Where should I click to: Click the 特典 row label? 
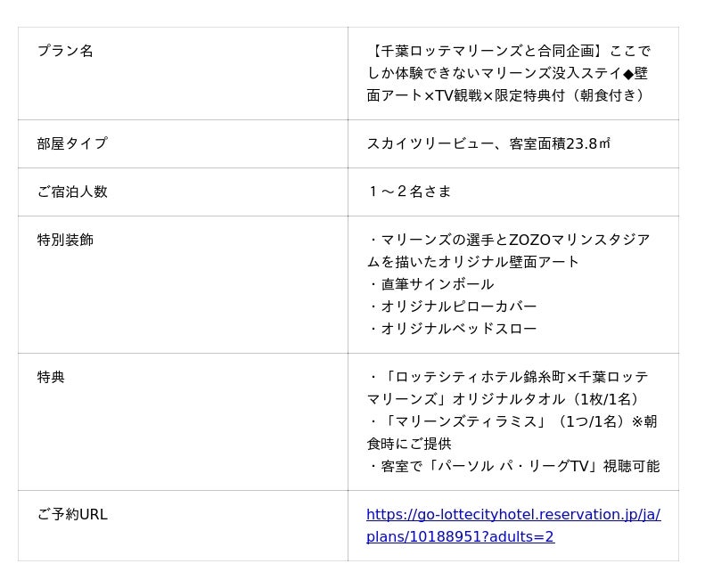pyautogui.click(x=51, y=377)
